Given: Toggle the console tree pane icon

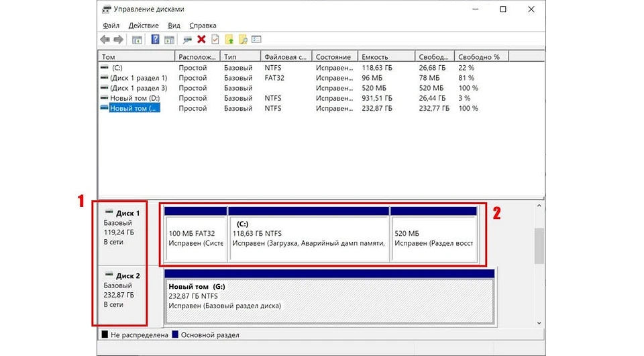Looking at the screenshot, I should [x=137, y=40].
